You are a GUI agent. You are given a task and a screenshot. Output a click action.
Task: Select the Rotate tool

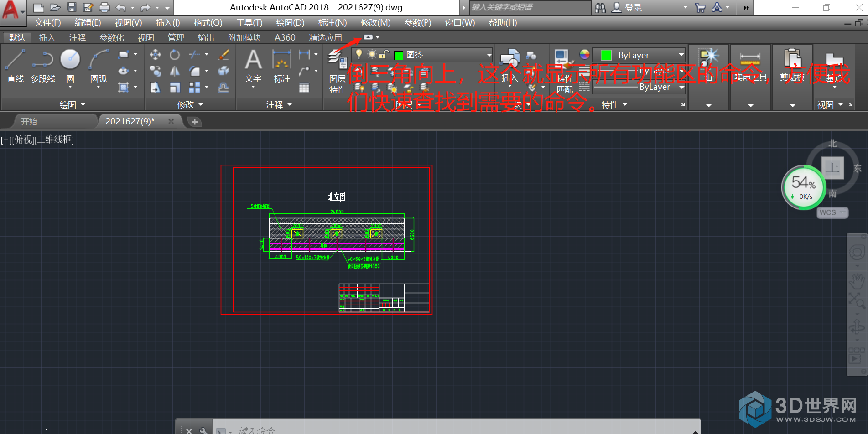tap(175, 55)
